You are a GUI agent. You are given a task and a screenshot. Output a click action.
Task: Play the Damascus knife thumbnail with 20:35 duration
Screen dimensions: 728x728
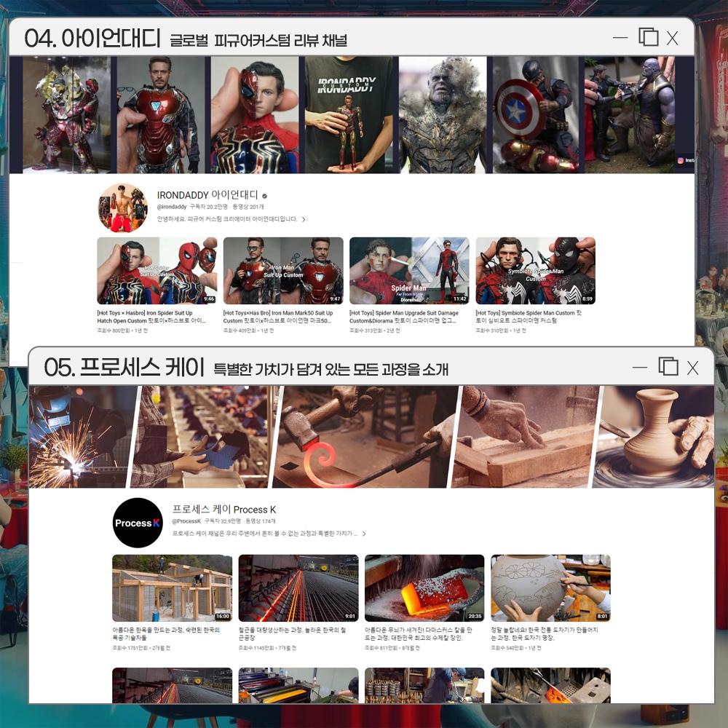[424, 587]
